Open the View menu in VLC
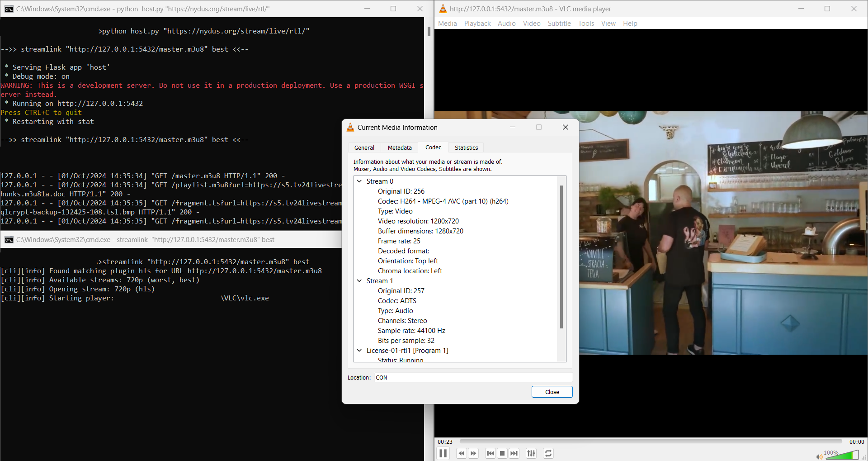The image size is (868, 461). [609, 24]
